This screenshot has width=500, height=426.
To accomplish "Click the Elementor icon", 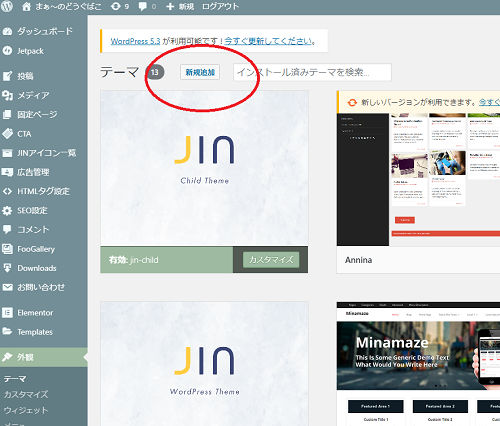I will click(7, 313).
